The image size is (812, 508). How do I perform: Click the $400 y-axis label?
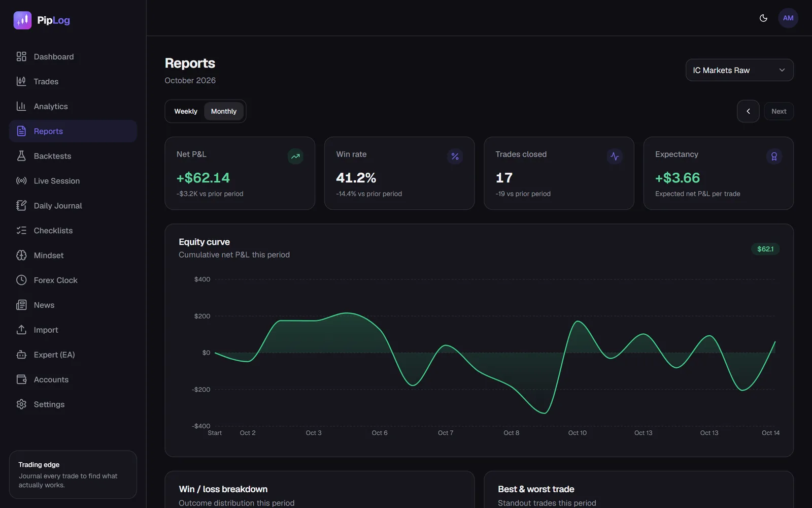point(202,279)
